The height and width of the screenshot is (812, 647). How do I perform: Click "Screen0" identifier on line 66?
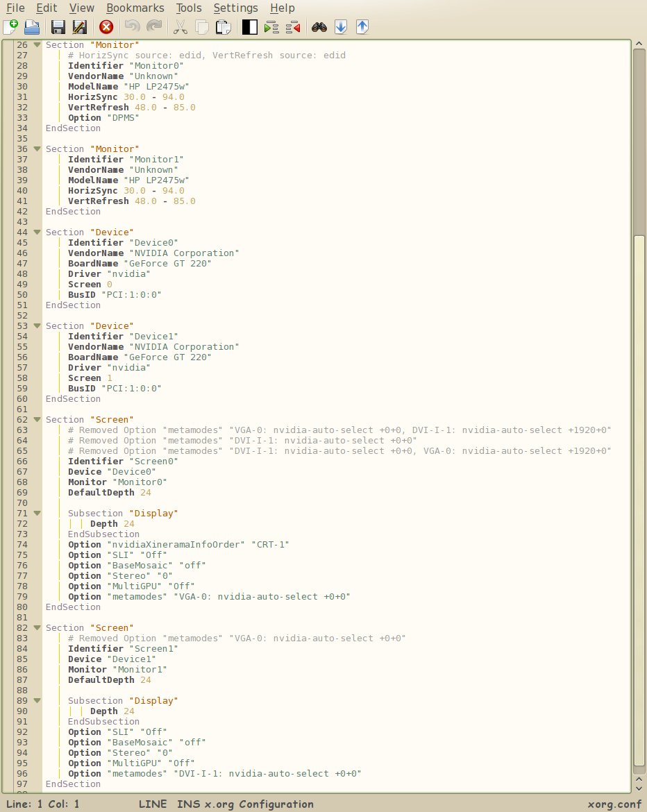[153, 462]
